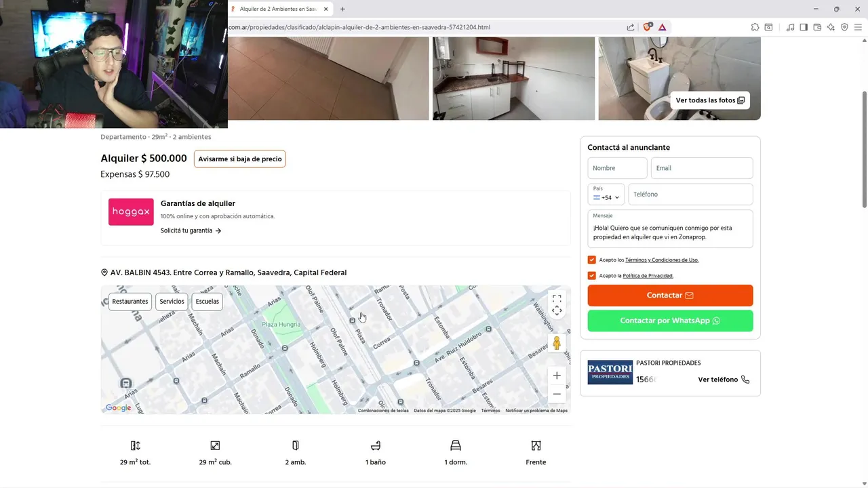Click Plaza Hungría on the map
Image resolution: width=868 pixels, height=488 pixels.
(x=281, y=325)
